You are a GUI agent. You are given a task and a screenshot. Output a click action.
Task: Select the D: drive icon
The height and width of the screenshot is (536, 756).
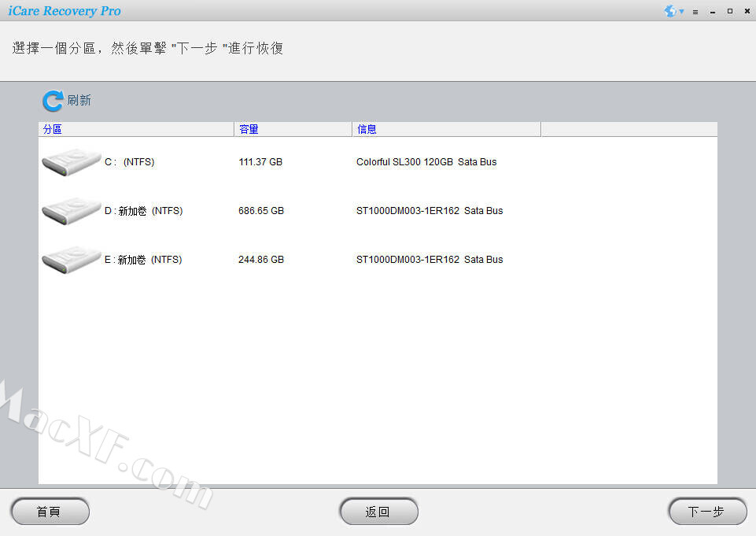pyautogui.click(x=71, y=211)
